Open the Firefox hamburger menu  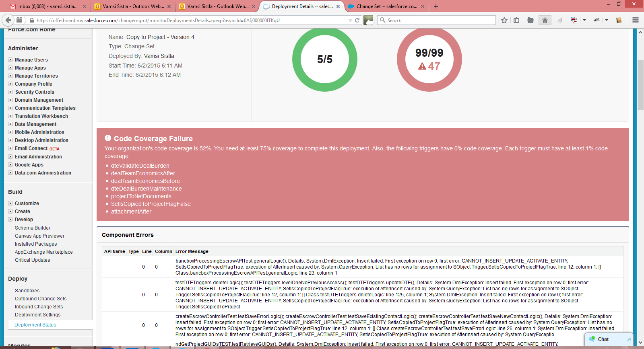coord(636,20)
